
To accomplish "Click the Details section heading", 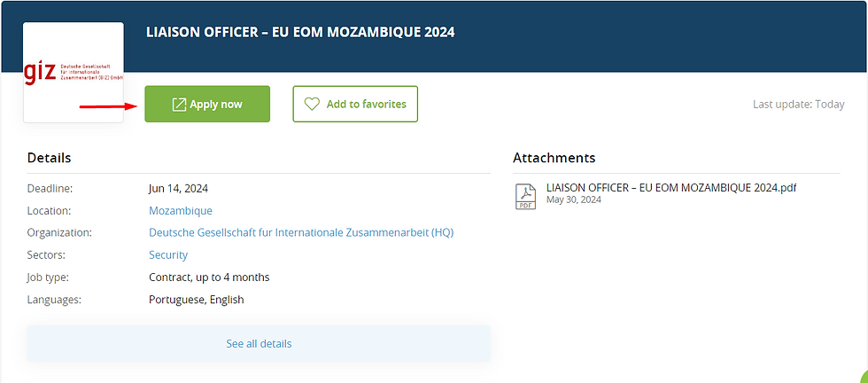I will tap(50, 158).
